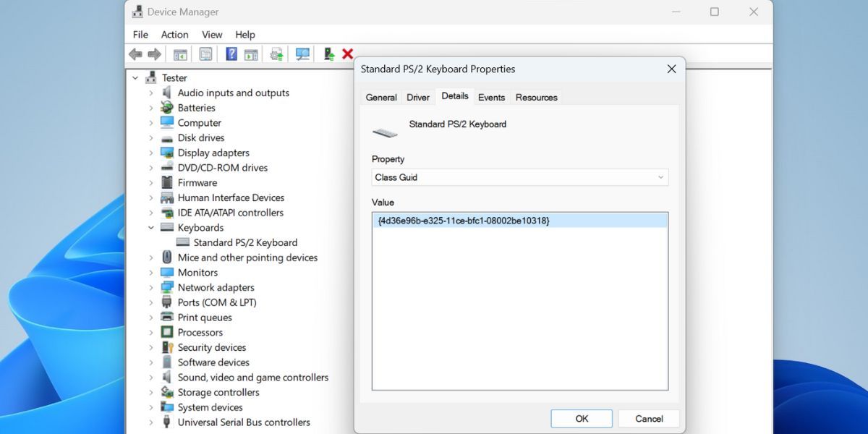Toggle the Show/Hide Console Tree toolbar icon
868x434 pixels.
tap(180, 54)
